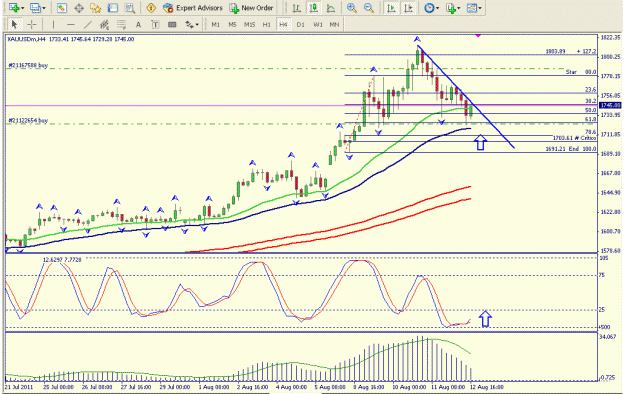
Task: Click the '21 Jul 2011' date label
Action: [19, 387]
